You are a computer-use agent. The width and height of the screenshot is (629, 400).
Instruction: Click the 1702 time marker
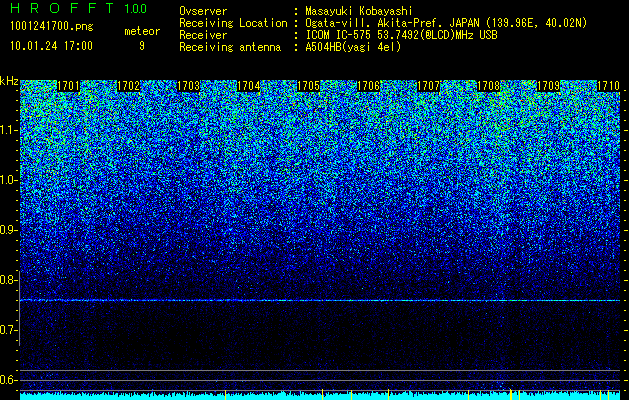point(128,86)
